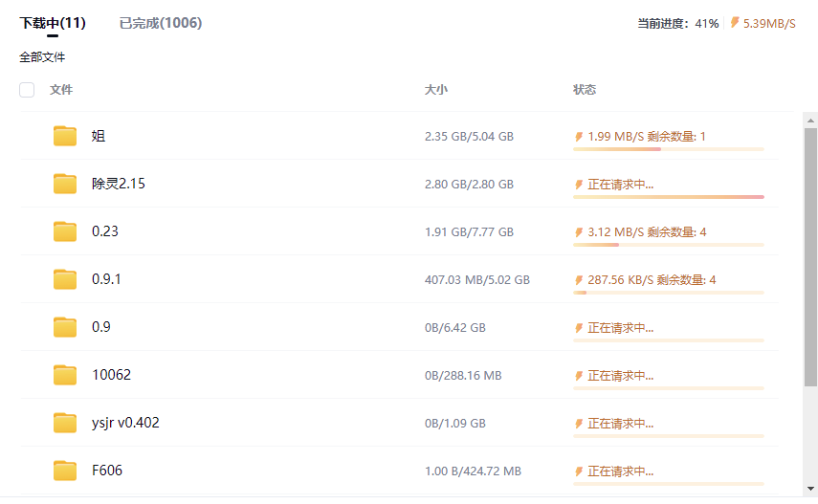Click the scrollbar up arrow
818x504 pixels.
[810, 121]
